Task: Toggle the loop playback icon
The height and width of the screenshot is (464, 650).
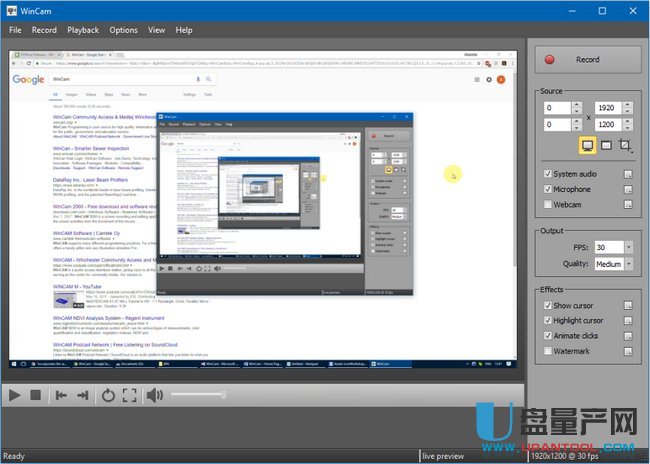Action: (108, 395)
